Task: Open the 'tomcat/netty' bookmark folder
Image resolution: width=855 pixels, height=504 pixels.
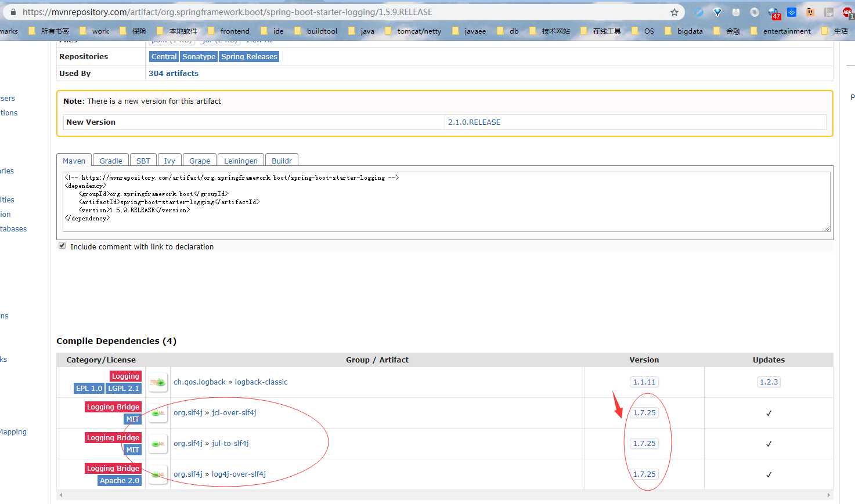Action: point(413,31)
